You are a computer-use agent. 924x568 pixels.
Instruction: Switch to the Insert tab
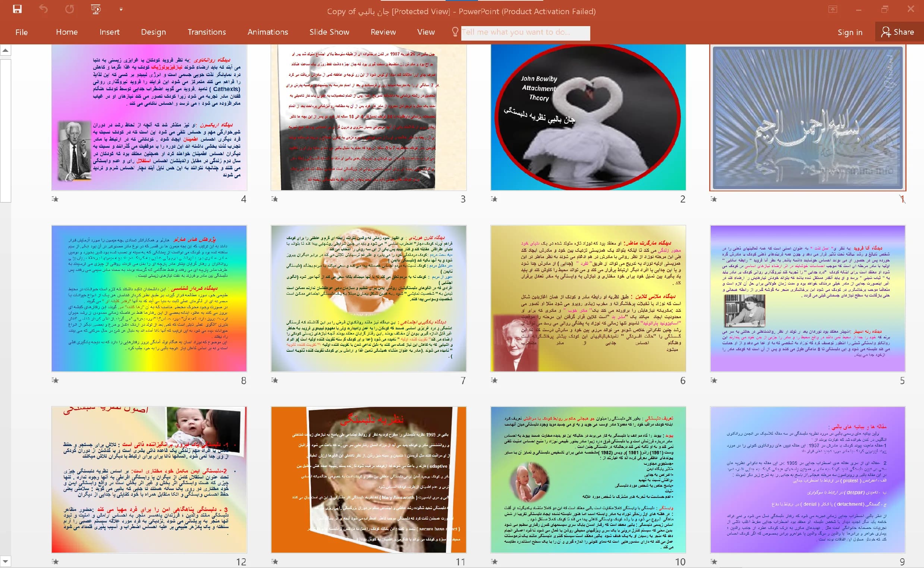[109, 32]
